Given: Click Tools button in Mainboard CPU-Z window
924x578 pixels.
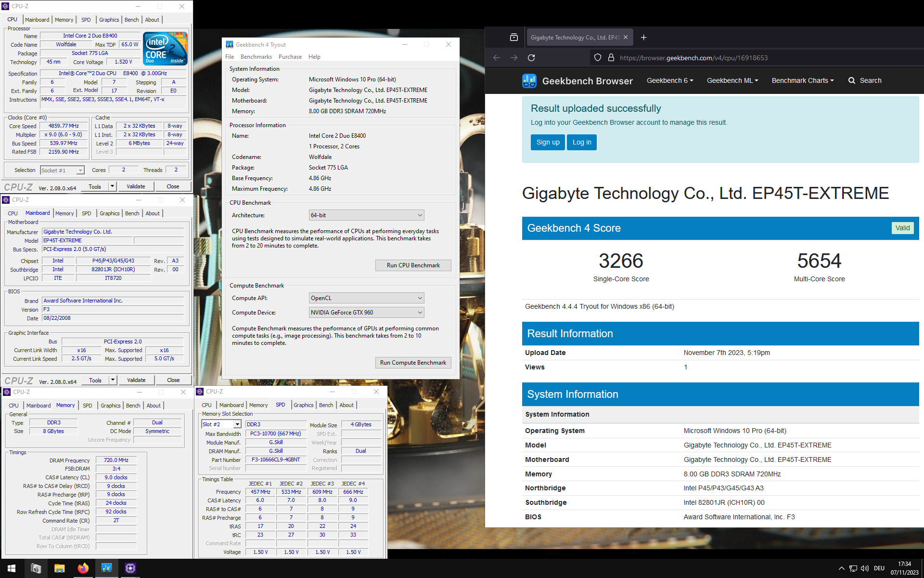Looking at the screenshot, I should [x=95, y=380].
